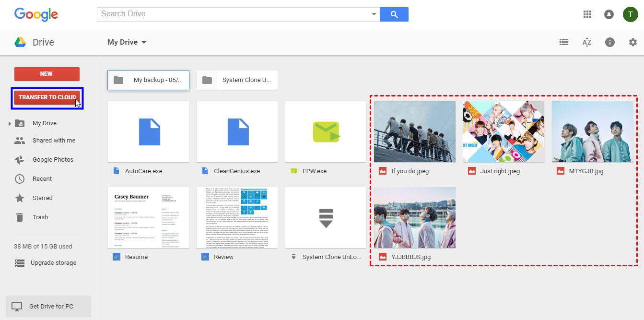Switch to list view layout

pyautogui.click(x=564, y=42)
